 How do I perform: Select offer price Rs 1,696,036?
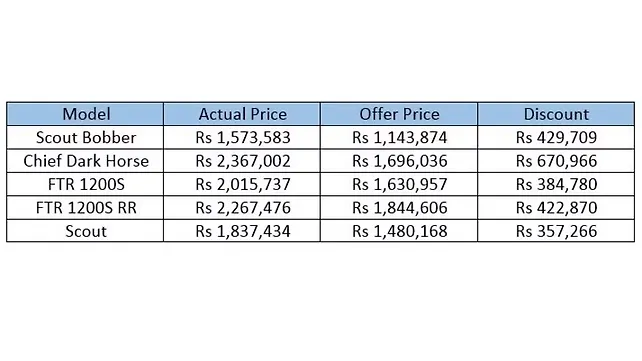click(x=399, y=161)
